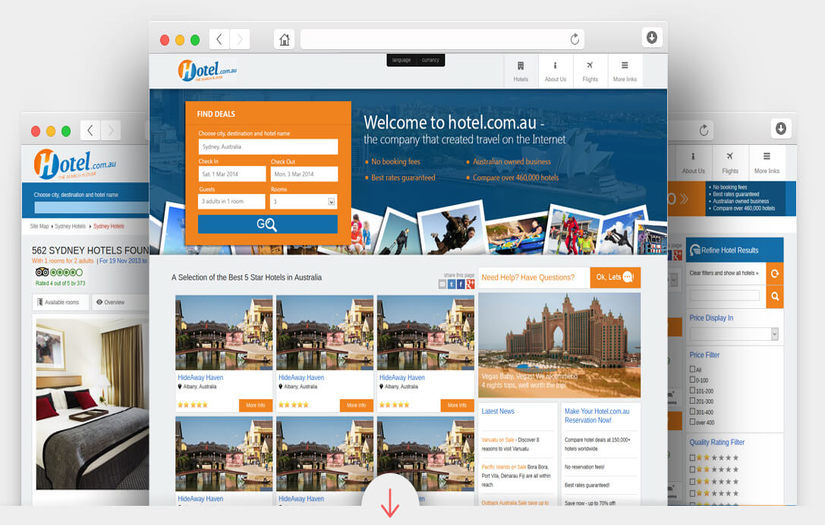
Task: Tick the '101-200' price filter checkbox
Action: click(x=692, y=390)
